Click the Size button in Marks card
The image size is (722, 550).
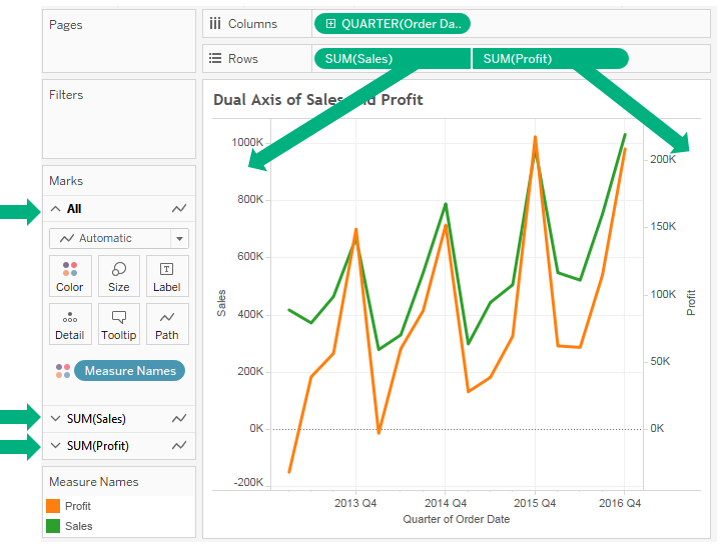[x=119, y=276]
